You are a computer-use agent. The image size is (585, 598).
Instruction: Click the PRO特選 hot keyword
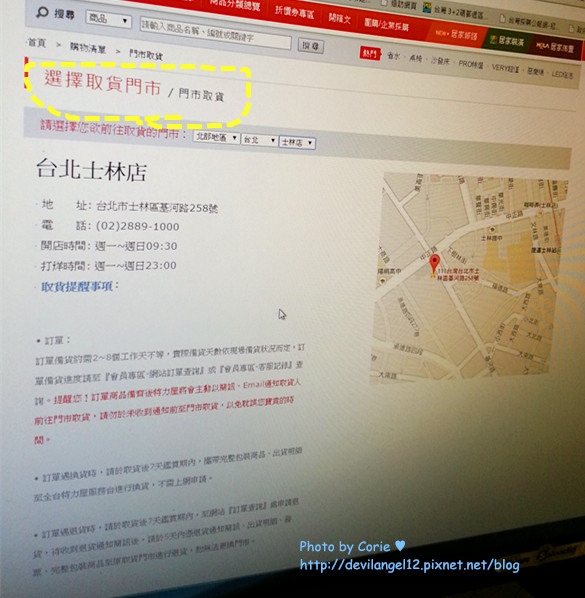coord(471,64)
